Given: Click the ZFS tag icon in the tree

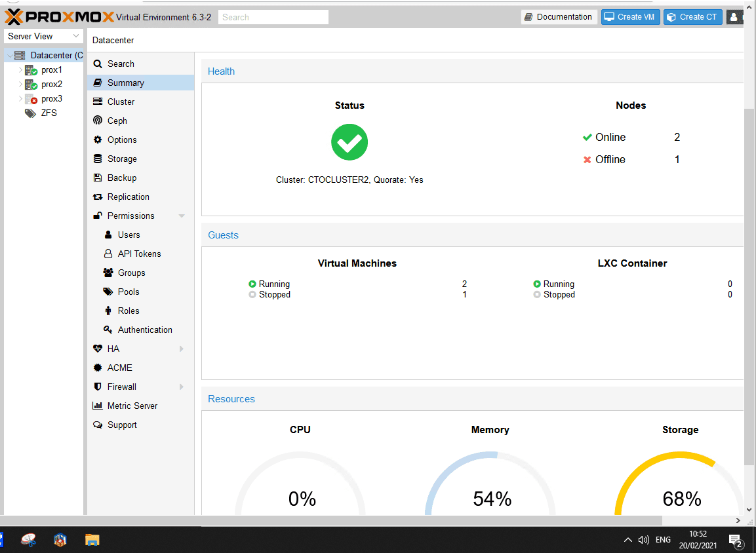Looking at the screenshot, I should coord(30,113).
